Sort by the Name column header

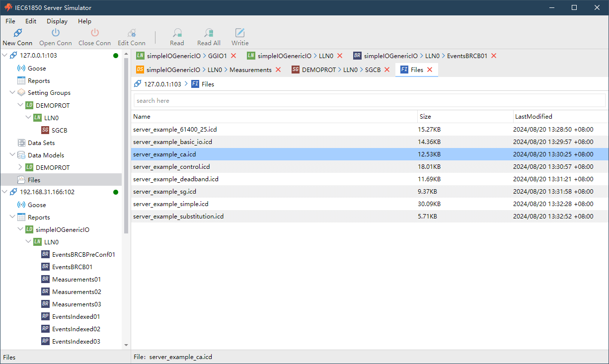(274, 117)
